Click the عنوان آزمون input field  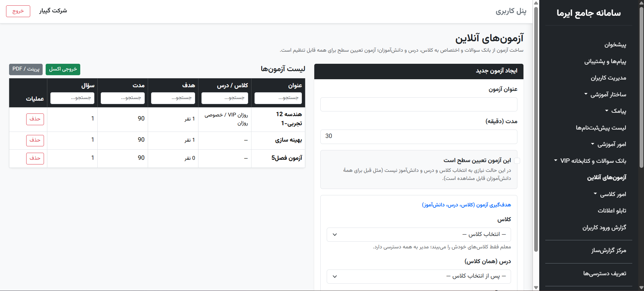point(419,104)
